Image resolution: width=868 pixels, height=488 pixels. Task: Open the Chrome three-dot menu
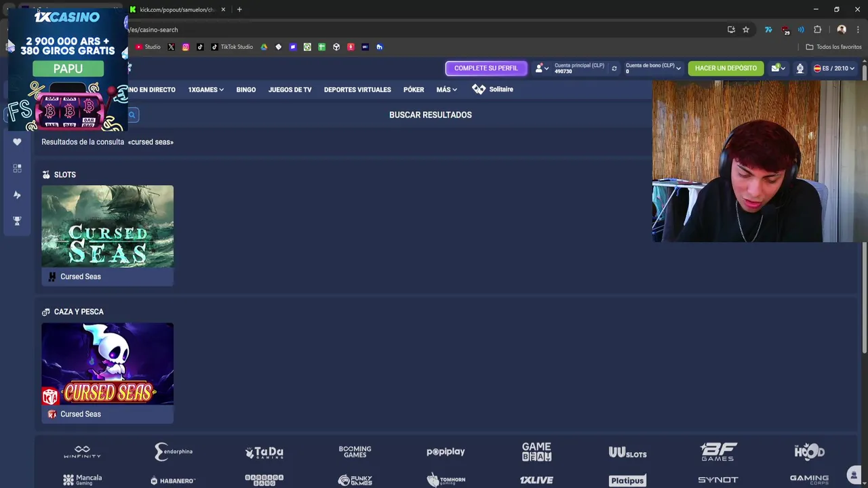coord(858,30)
